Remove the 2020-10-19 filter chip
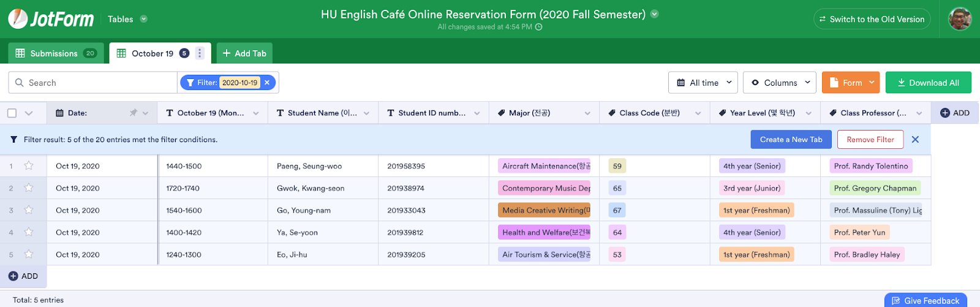 coord(267,83)
